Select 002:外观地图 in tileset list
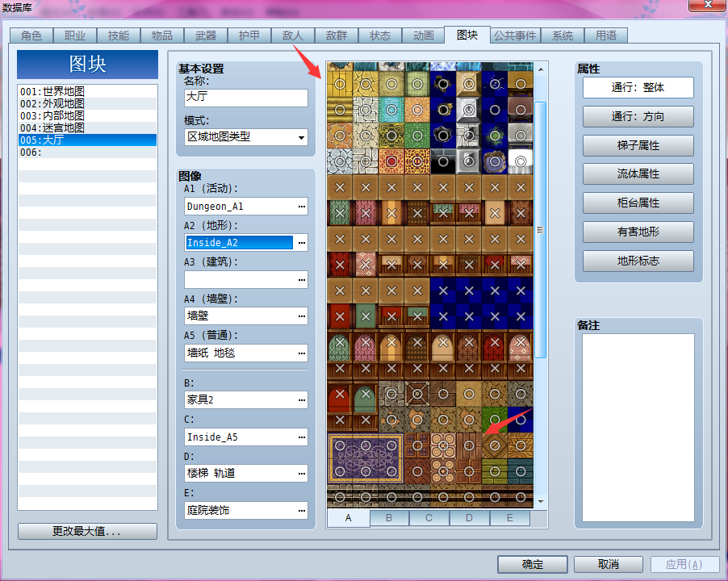Image resolution: width=728 pixels, height=581 pixels. [87, 103]
